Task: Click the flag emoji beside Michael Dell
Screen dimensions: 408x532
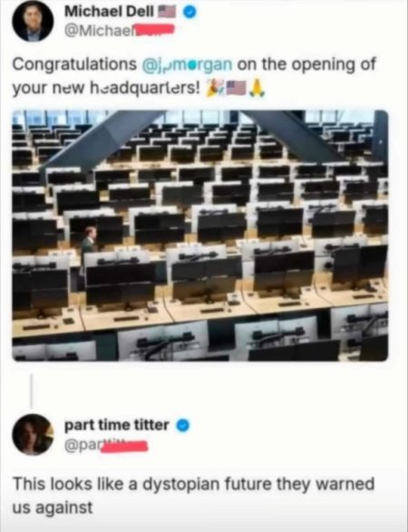Action: click(x=168, y=12)
